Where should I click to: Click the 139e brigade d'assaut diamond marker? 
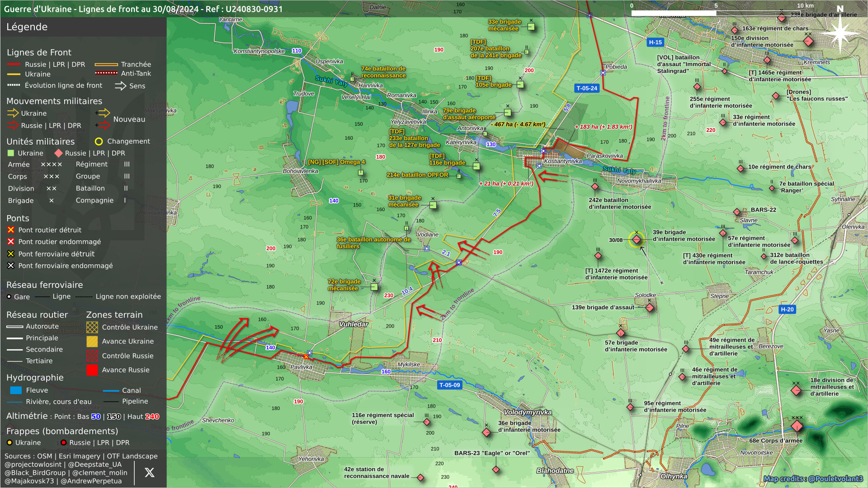click(650, 308)
